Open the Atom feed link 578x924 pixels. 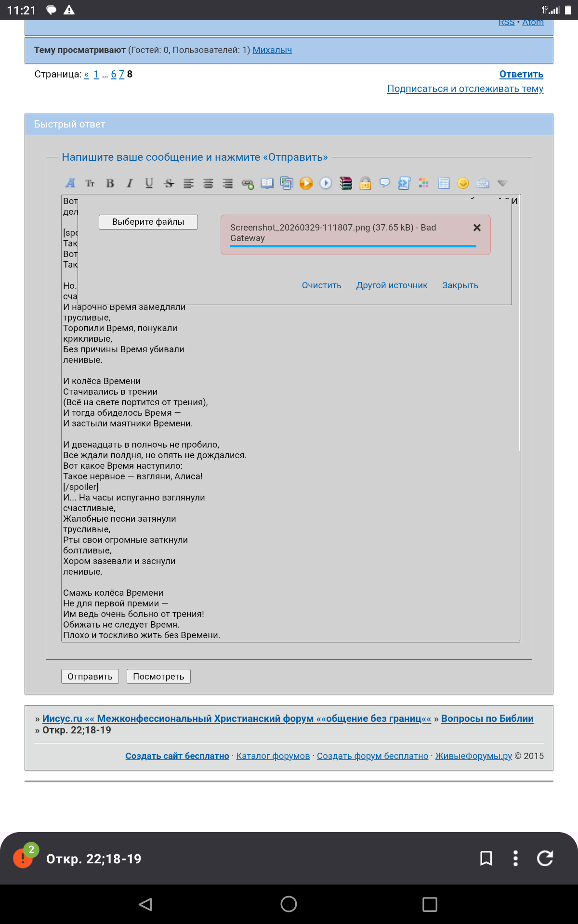[533, 22]
